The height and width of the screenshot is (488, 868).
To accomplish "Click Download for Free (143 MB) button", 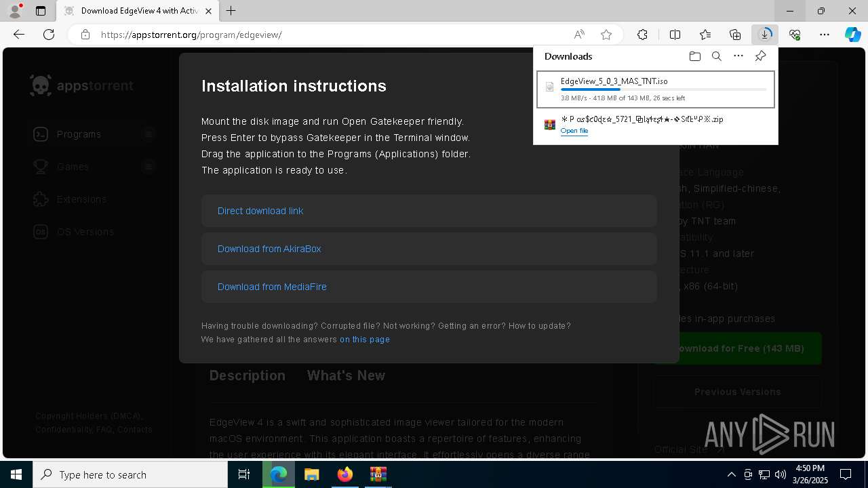I will pos(738,348).
